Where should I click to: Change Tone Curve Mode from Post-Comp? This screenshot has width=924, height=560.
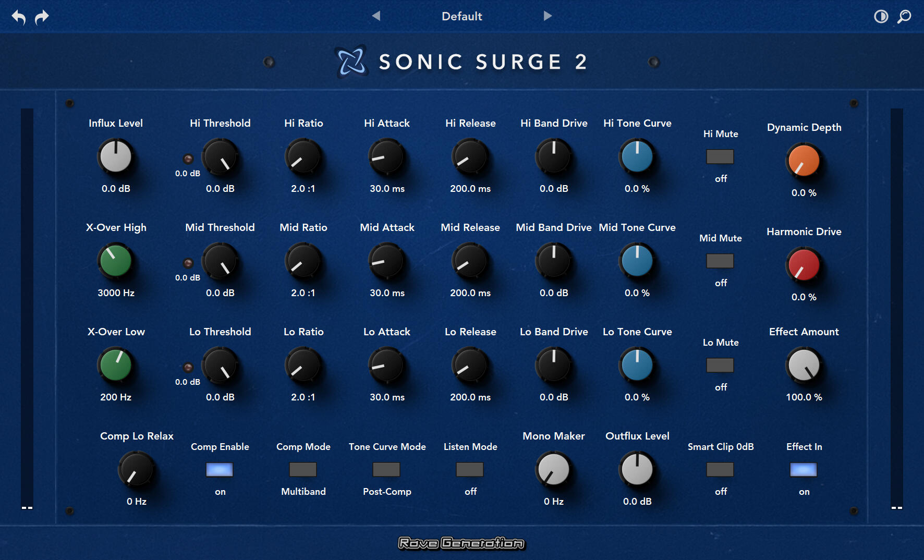point(386,469)
